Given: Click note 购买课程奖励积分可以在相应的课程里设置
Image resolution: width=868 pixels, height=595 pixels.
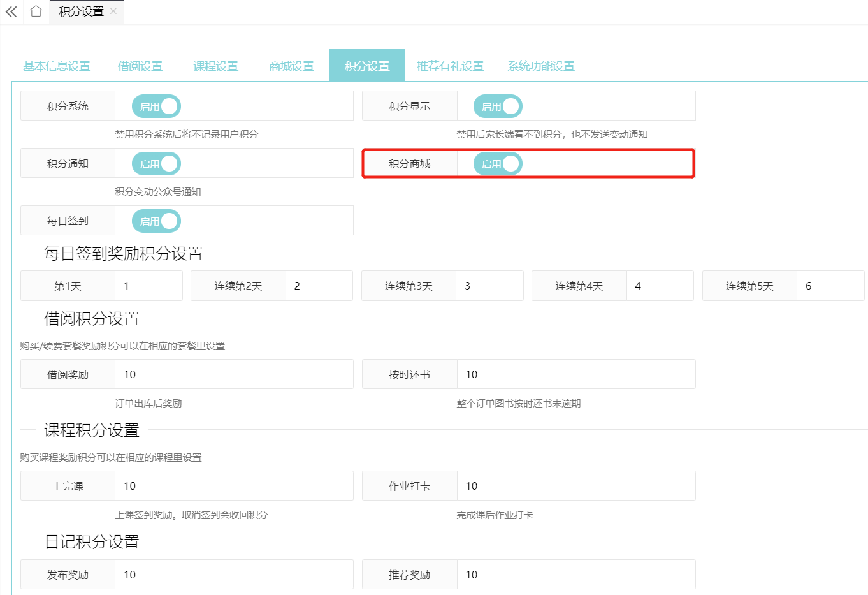Looking at the screenshot, I should point(111,458).
